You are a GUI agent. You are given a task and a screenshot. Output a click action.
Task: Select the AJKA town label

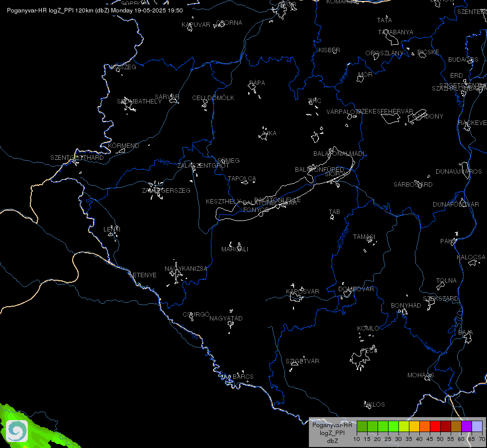coord(269,133)
